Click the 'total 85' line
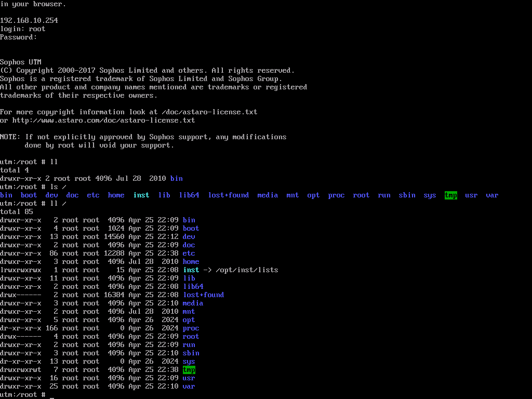 click(x=17, y=212)
